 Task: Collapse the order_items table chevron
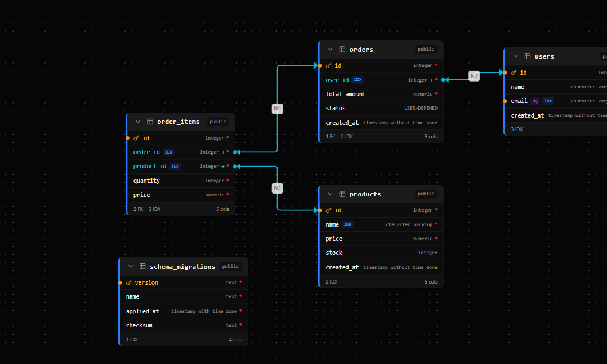(138, 122)
